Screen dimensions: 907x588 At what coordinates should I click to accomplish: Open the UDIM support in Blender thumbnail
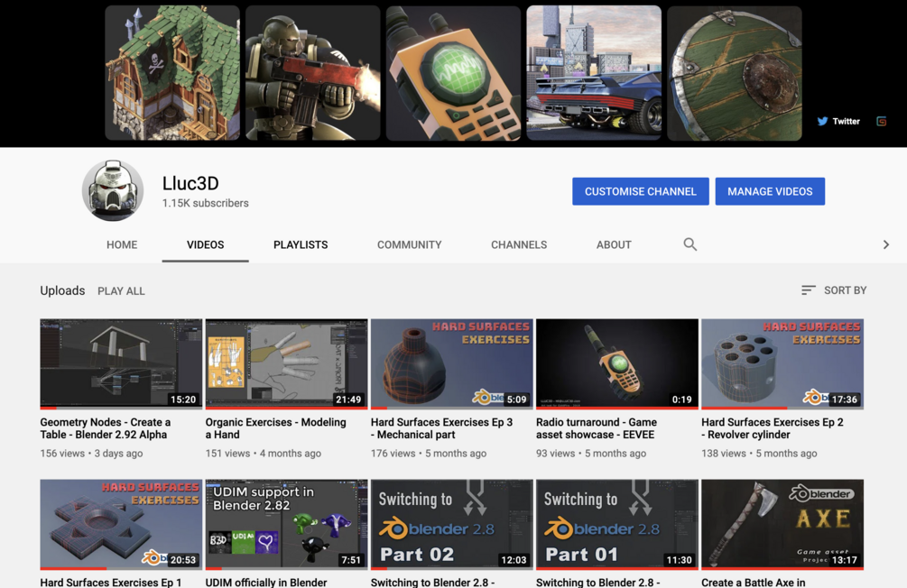tap(286, 524)
